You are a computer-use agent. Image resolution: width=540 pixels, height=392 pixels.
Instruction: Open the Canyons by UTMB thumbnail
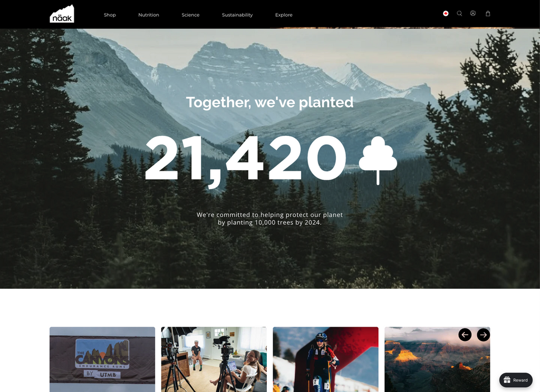[x=102, y=359]
